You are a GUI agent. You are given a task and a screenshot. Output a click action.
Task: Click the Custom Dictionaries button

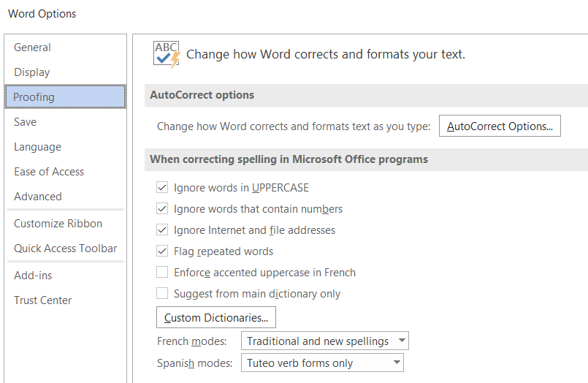(x=216, y=318)
